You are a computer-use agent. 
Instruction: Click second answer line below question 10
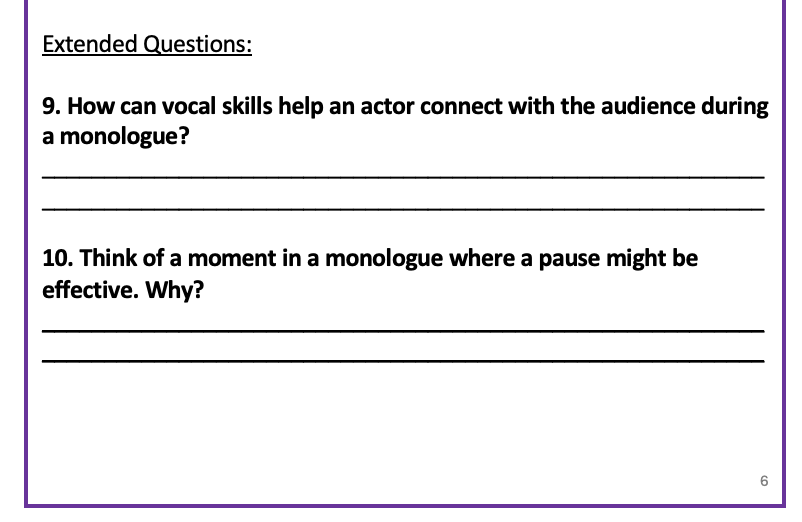[403, 361]
